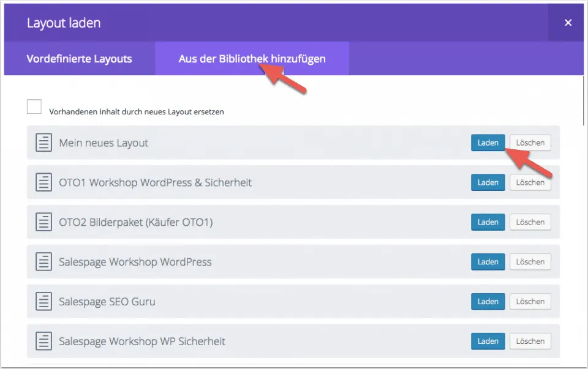Load the Mein neues Layout layout
Image resolution: width=588 pixels, height=369 pixels.
[x=488, y=143]
